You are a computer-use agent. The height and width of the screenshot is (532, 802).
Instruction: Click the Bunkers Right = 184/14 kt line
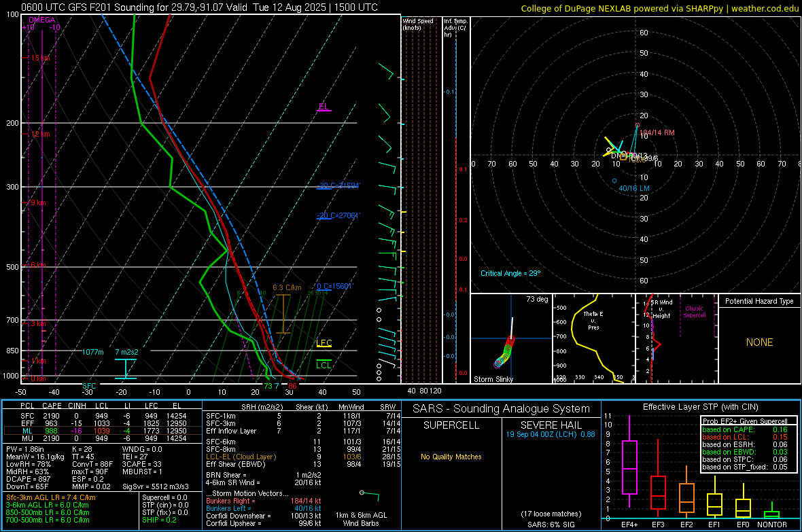(264, 501)
